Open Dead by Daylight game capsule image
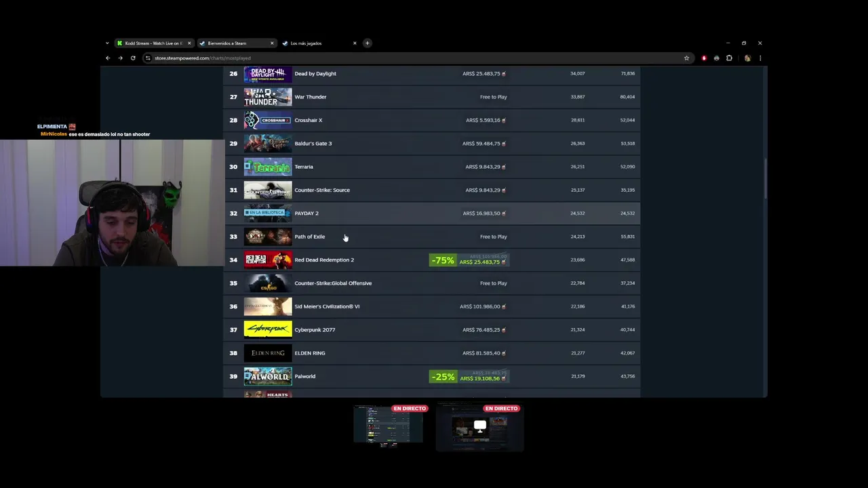Screen dimensions: 868x488 tap(268, 74)
